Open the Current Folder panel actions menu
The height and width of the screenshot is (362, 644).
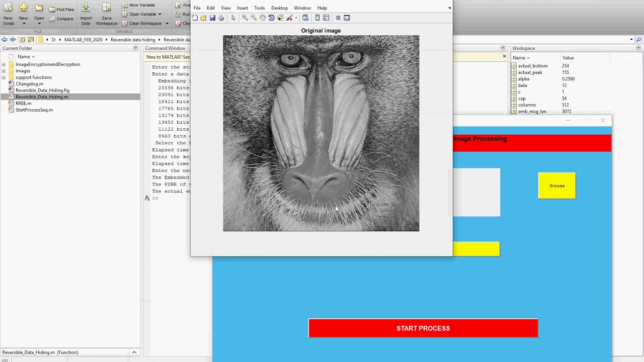pos(135,48)
